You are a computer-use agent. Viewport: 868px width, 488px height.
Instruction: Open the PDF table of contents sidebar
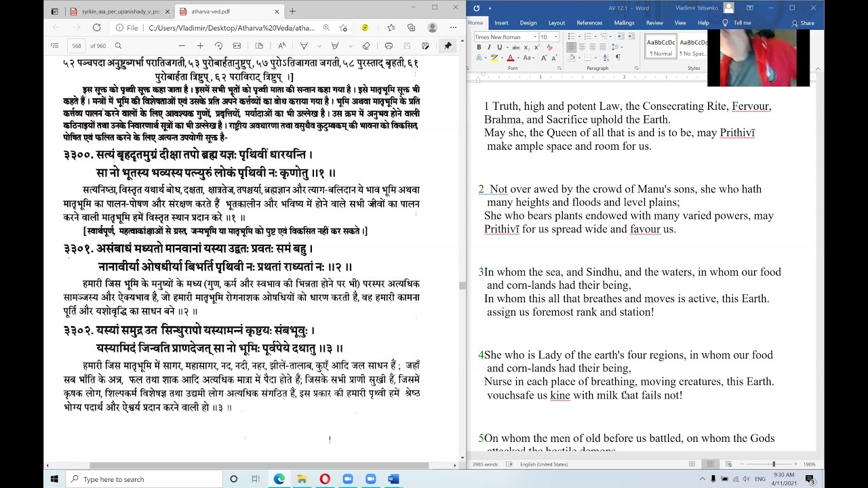click(54, 45)
